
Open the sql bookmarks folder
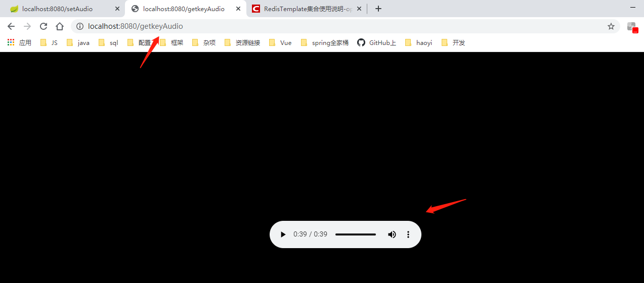(108, 43)
